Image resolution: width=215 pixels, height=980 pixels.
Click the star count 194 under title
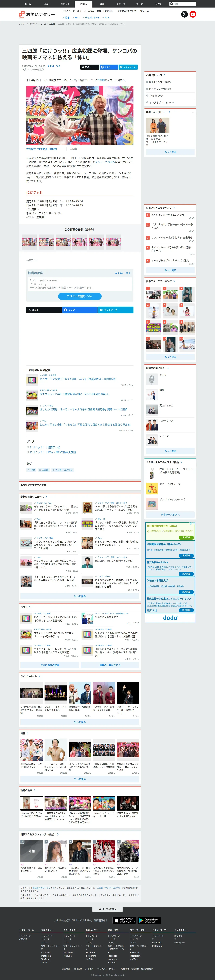point(51,66)
